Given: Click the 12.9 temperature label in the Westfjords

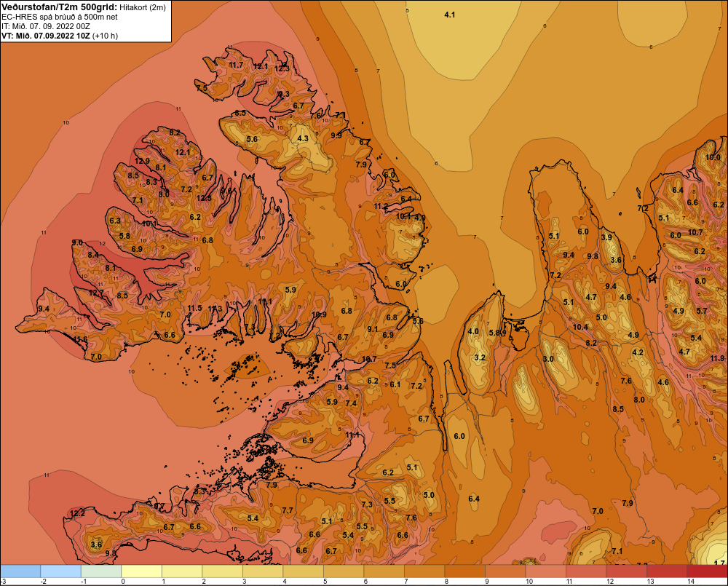Looking at the screenshot, I should [142, 161].
